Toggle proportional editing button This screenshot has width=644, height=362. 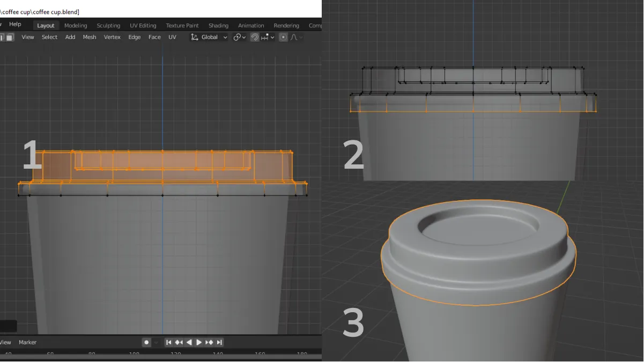click(x=283, y=37)
